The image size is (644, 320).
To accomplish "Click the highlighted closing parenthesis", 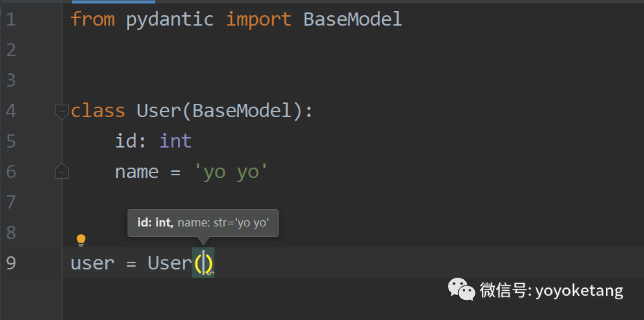I will (x=208, y=263).
